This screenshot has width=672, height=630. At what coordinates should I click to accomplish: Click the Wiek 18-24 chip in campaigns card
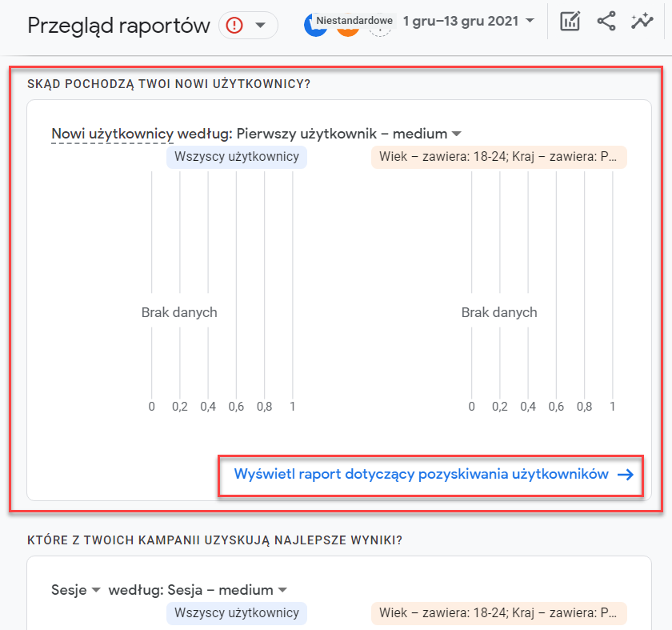[498, 613]
